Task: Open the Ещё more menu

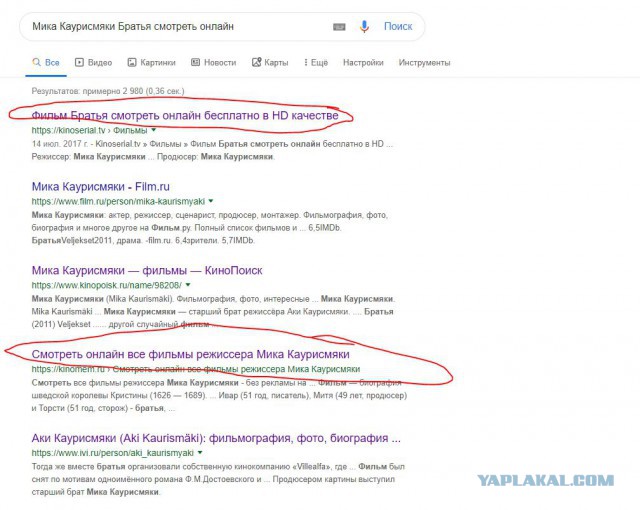Action: pyautogui.click(x=316, y=62)
